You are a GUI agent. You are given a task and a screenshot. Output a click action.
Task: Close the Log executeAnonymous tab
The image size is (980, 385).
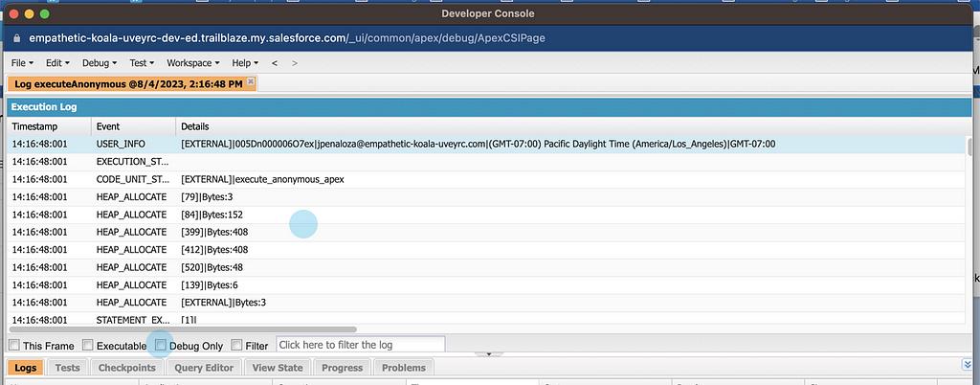click(x=251, y=84)
